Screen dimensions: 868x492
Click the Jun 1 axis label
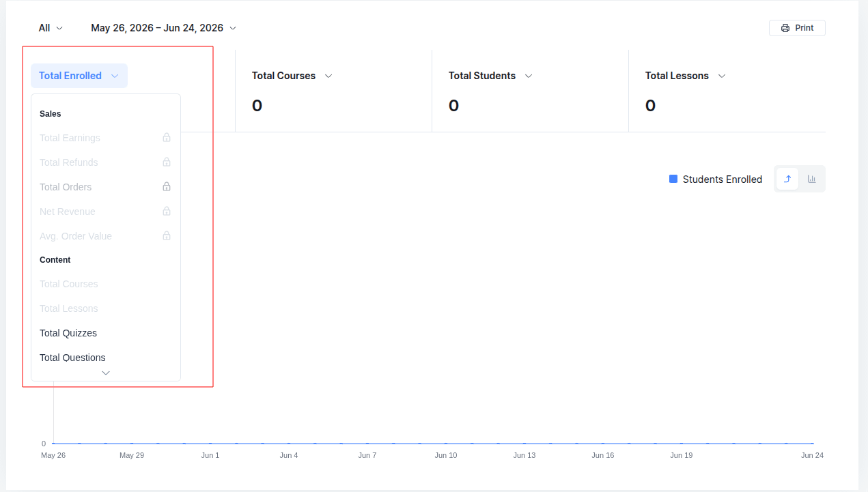coord(210,455)
